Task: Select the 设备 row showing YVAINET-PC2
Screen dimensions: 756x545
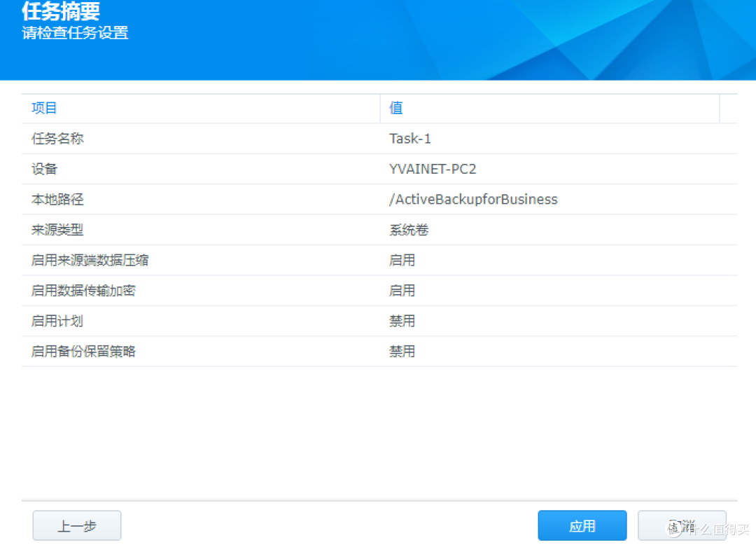Action: [x=210, y=169]
